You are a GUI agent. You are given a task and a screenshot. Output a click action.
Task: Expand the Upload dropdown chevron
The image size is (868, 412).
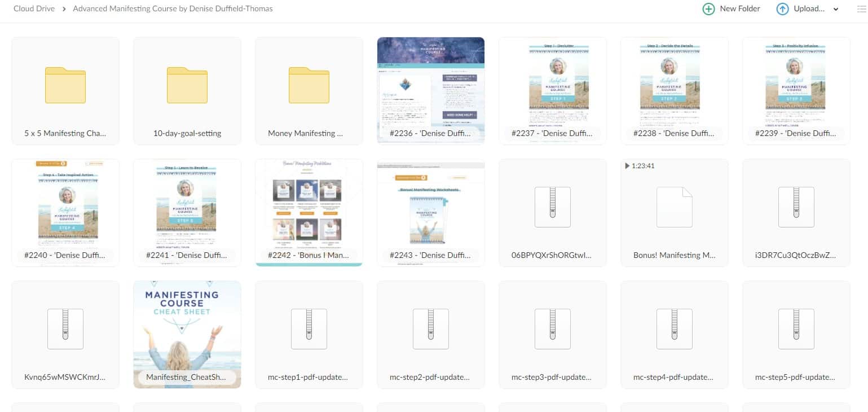tap(836, 9)
